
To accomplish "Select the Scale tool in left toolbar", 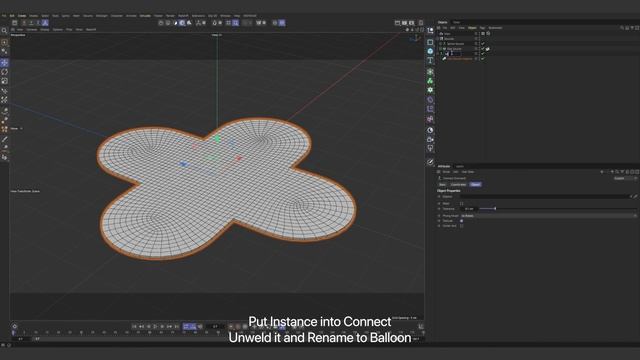I will [4, 81].
